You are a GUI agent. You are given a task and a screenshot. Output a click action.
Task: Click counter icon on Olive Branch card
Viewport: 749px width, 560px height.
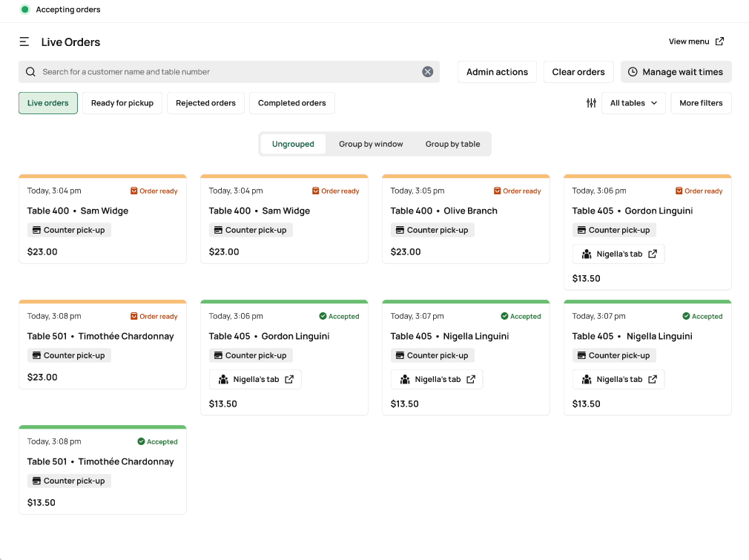click(400, 231)
